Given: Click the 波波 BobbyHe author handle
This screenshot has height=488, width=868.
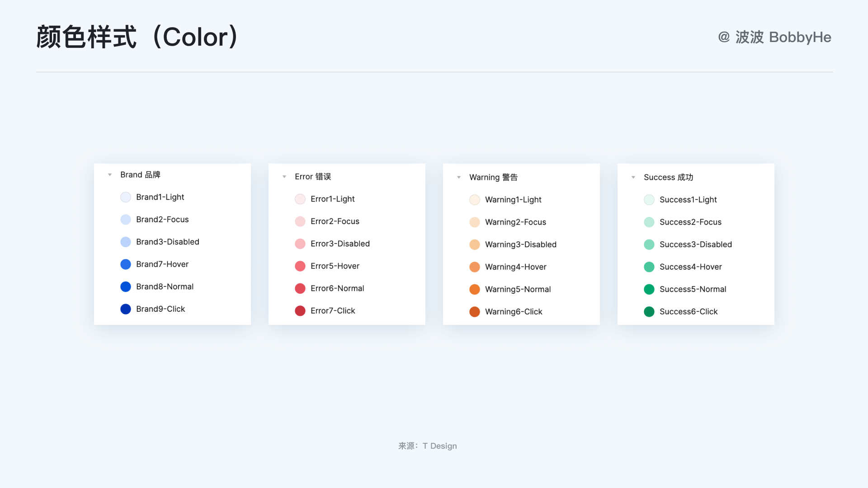Looking at the screenshot, I should (783, 37).
